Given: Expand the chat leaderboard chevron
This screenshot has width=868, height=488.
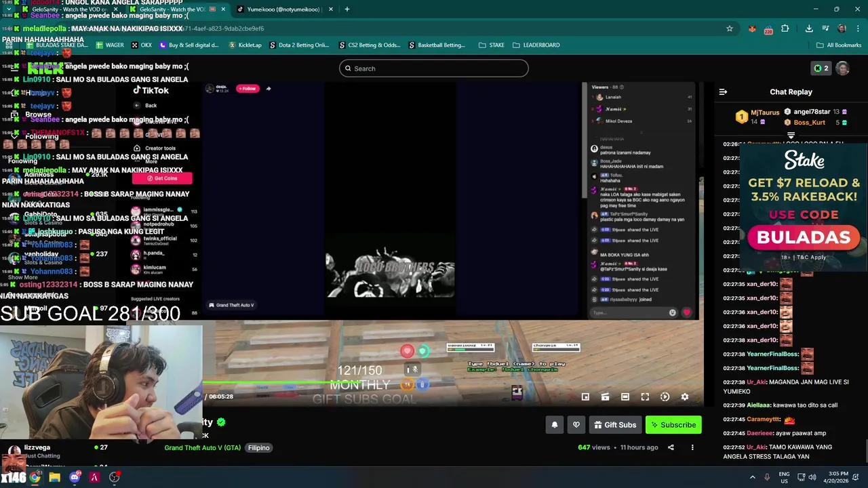Looking at the screenshot, I should click(791, 136).
